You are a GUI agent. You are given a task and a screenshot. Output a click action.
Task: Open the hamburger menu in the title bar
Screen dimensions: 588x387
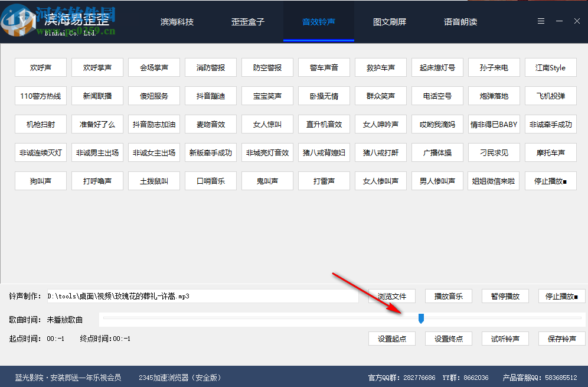tap(541, 21)
